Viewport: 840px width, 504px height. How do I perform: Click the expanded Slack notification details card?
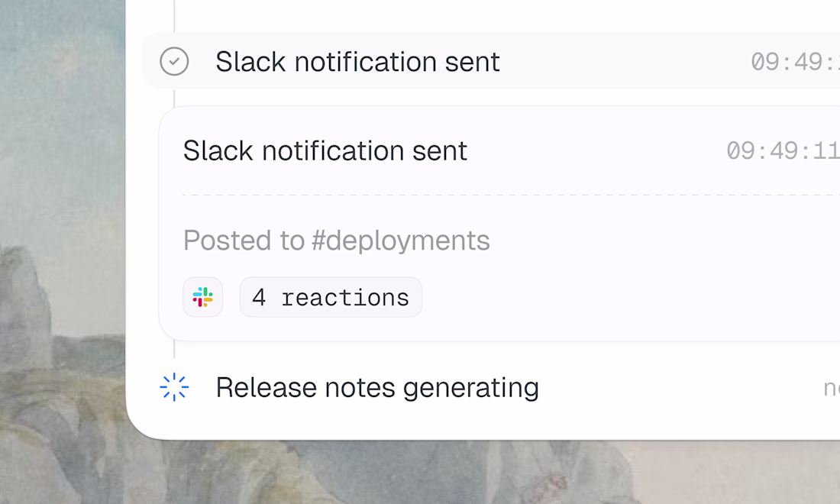[499, 223]
